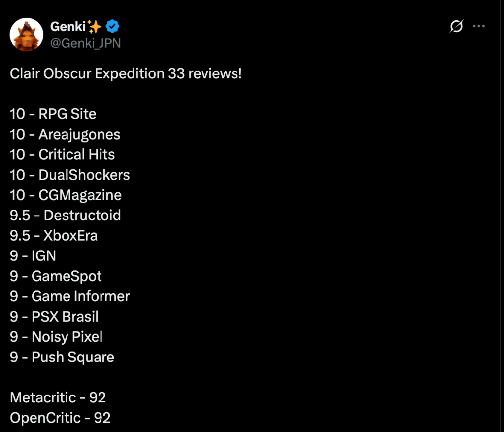Select the "9 - GameSpot" line

(56, 276)
